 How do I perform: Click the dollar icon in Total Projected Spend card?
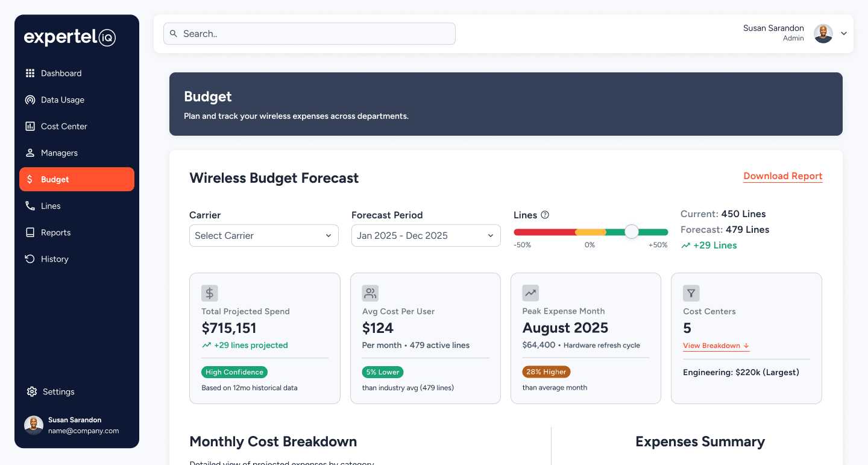210,293
